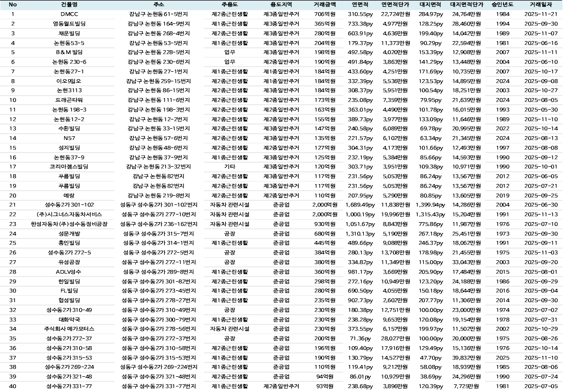Click the 기타 main-use cell
563x392 pixels.
point(229,167)
